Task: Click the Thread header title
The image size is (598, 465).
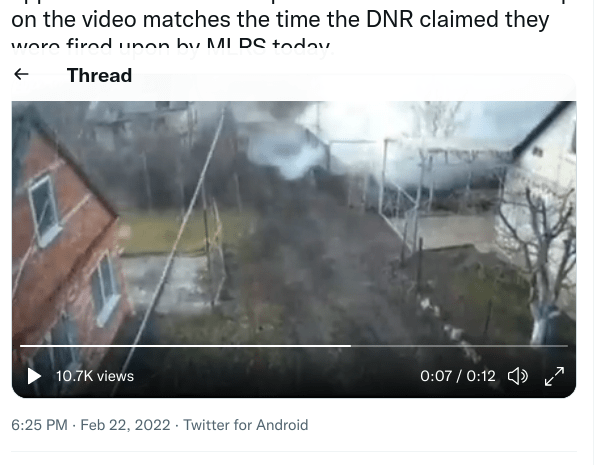Action: [x=100, y=75]
